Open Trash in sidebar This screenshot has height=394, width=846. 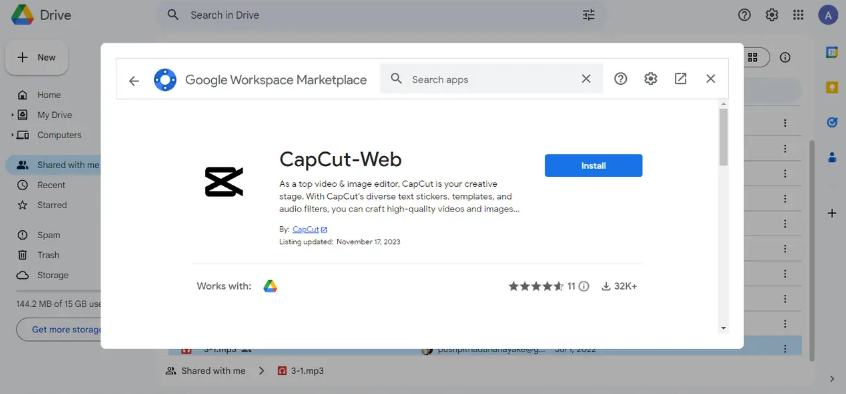coord(48,255)
